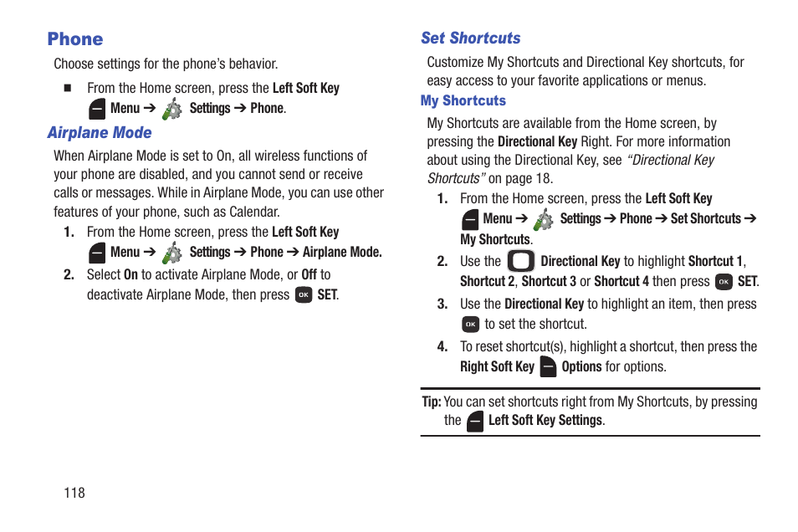This screenshot has height=532, width=798.
Task: Click the Left Soft Key icon in the Tip box
Action: click(x=475, y=422)
